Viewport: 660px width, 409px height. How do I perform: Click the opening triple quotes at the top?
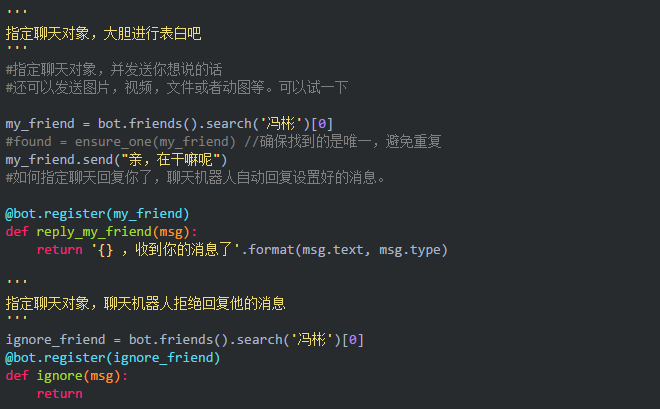coord(16,16)
